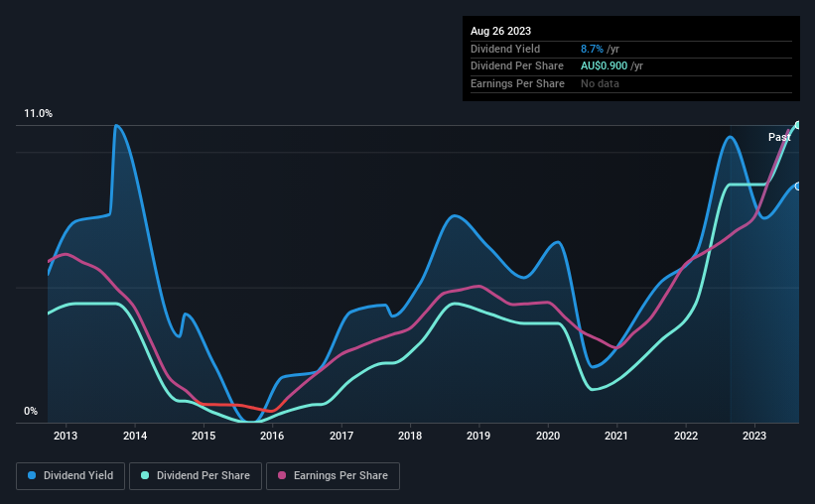The width and height of the screenshot is (815, 504).
Task: Click the Past label in shaded region
Action: [779, 137]
